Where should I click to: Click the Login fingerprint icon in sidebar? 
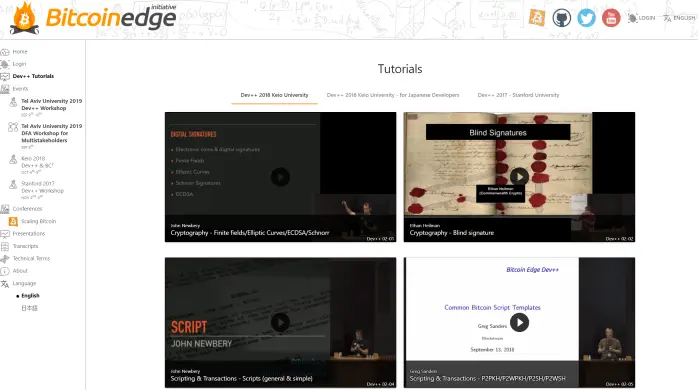(5, 64)
